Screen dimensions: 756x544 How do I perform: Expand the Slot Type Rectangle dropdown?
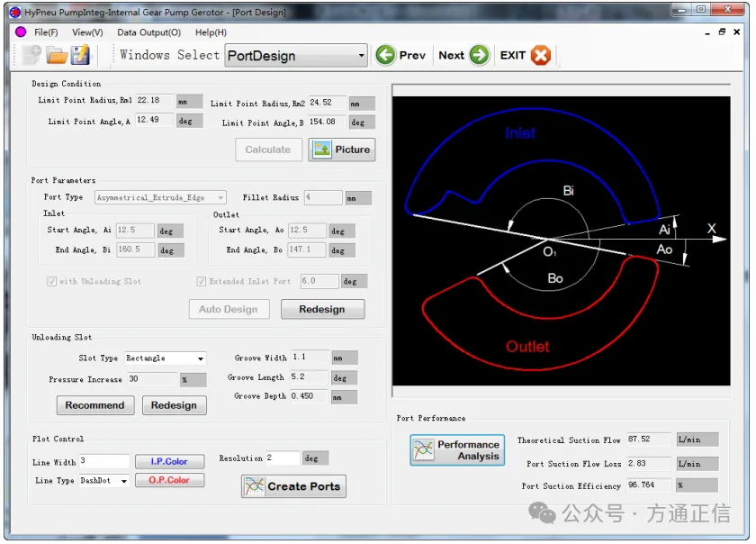166,358
